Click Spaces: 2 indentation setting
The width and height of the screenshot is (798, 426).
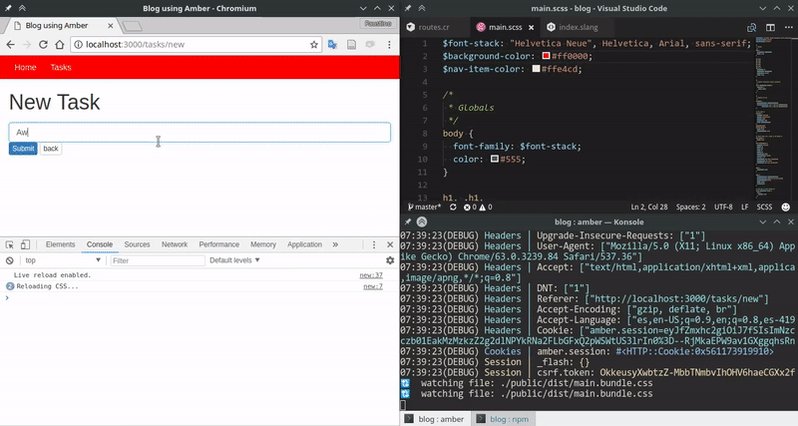tap(691, 207)
